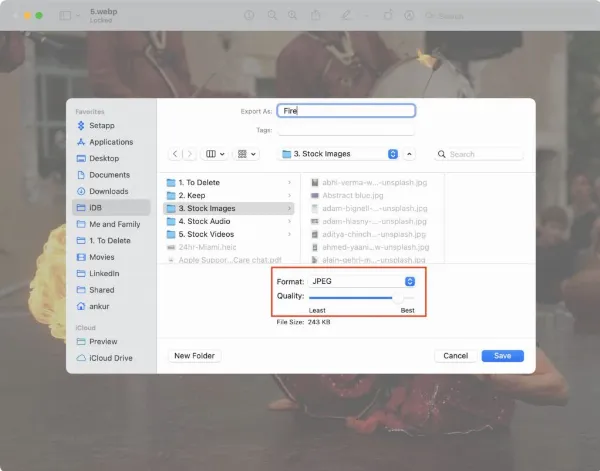This screenshot has width=600, height=471.
Task: Click Preview's info toolbar icon
Action: (249, 15)
